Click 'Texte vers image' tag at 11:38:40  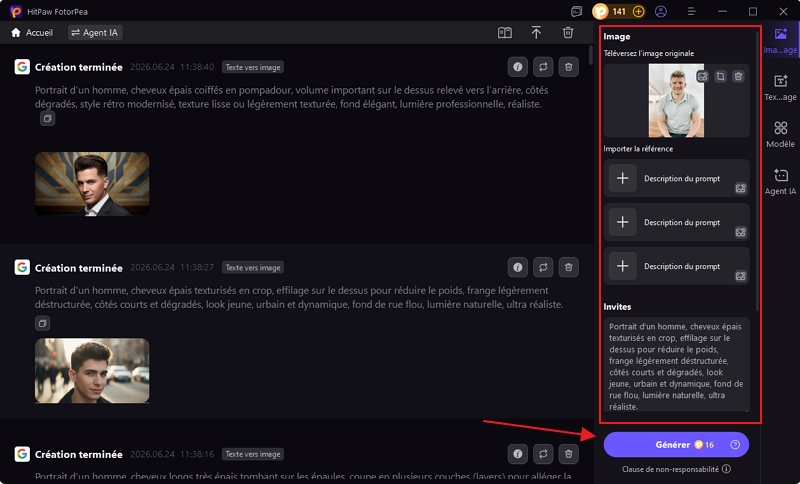[253, 67]
